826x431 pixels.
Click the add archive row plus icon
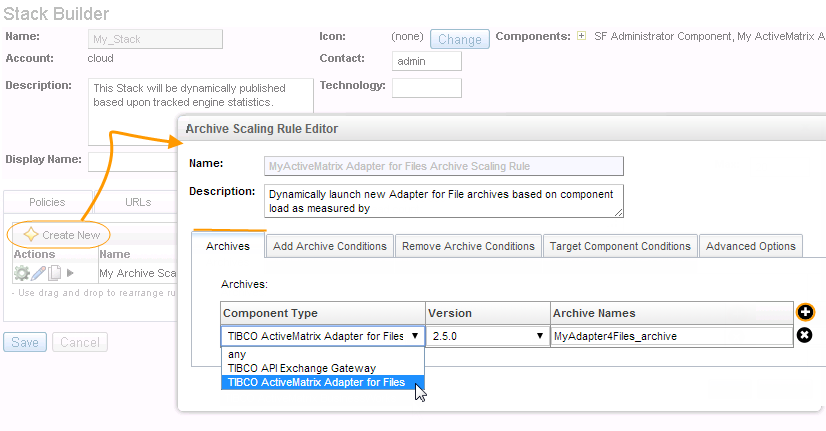(804, 312)
